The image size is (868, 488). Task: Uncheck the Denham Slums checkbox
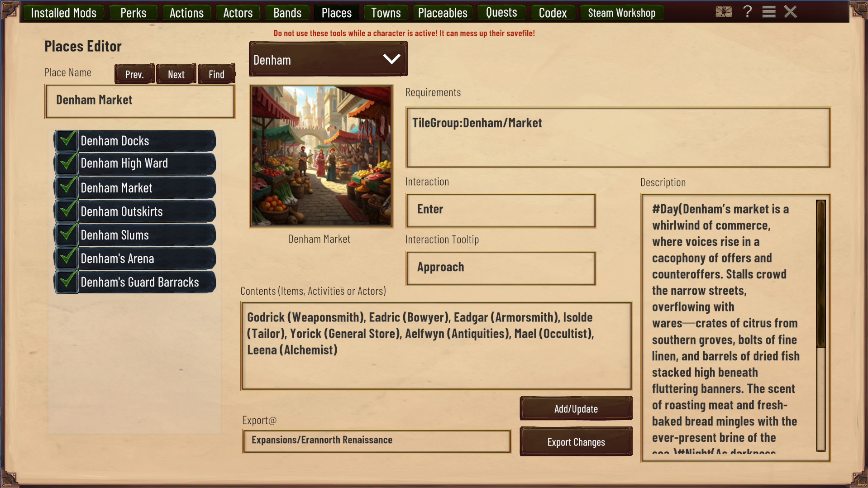click(67, 234)
